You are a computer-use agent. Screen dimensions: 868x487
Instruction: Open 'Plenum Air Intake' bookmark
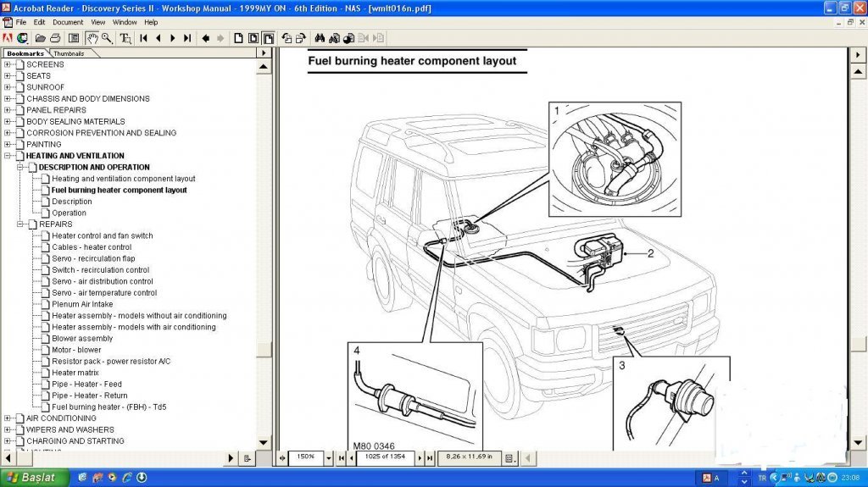point(82,304)
